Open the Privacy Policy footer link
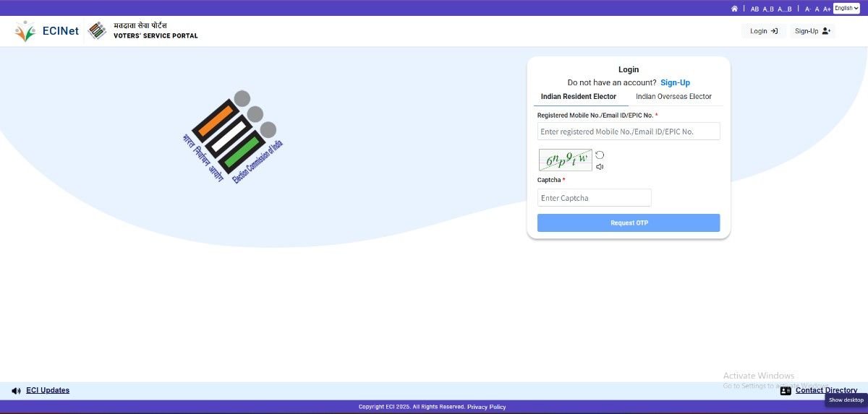 pyautogui.click(x=486, y=407)
